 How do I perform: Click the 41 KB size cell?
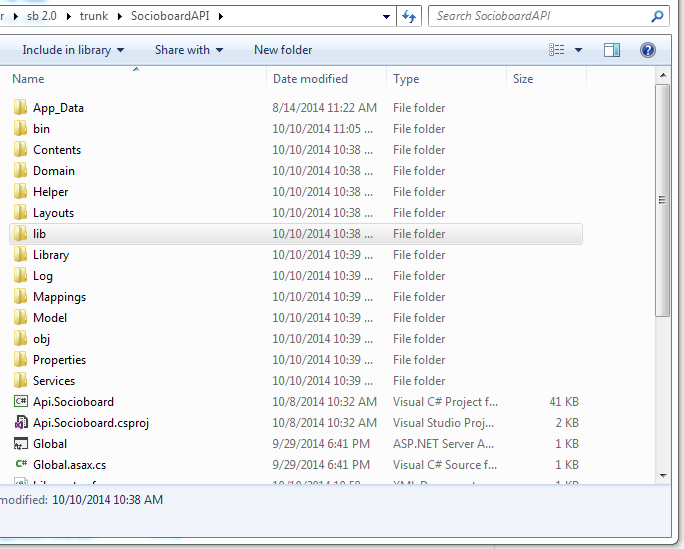pyautogui.click(x=564, y=402)
